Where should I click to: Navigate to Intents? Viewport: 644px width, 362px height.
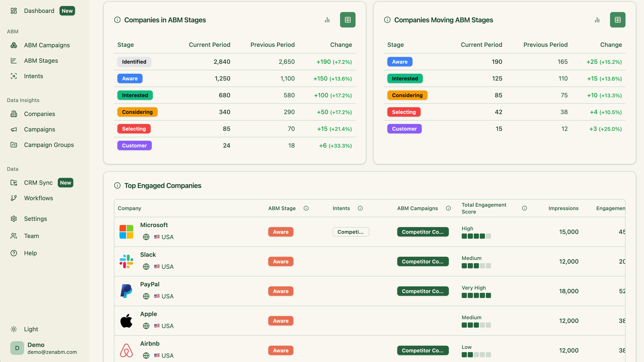point(33,76)
